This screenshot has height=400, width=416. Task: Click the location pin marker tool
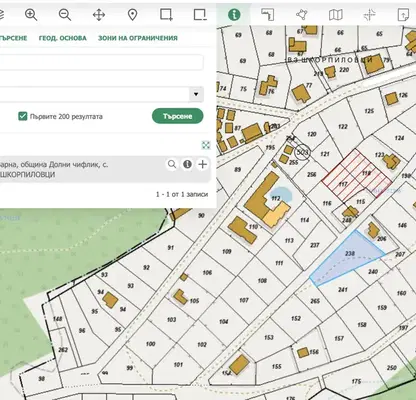[133, 15]
